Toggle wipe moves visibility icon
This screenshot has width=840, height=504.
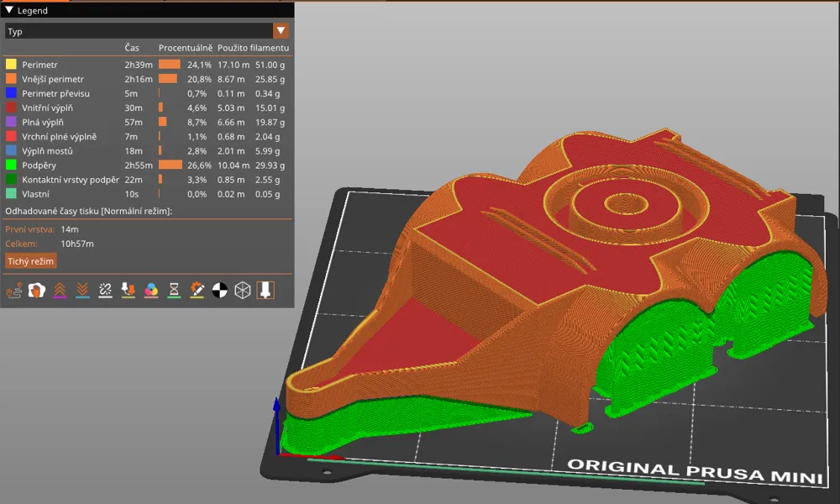36,291
